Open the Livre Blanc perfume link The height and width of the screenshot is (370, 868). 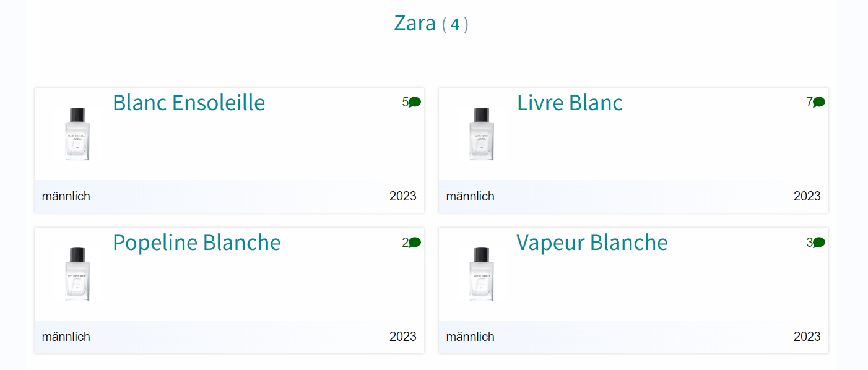(570, 103)
